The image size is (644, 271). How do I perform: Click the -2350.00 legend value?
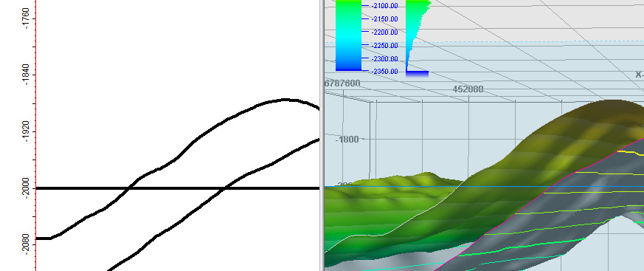click(384, 72)
